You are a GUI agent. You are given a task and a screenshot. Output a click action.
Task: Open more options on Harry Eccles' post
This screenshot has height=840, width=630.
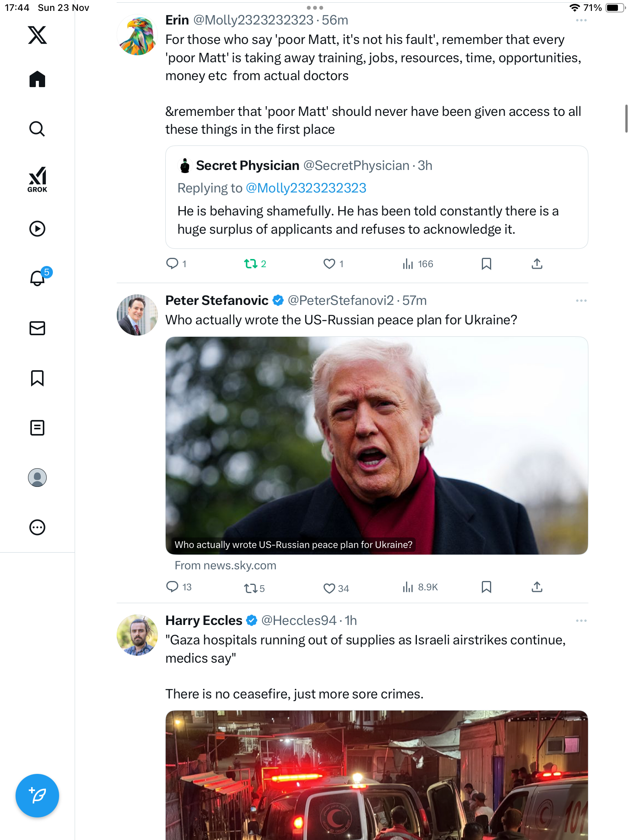581,621
